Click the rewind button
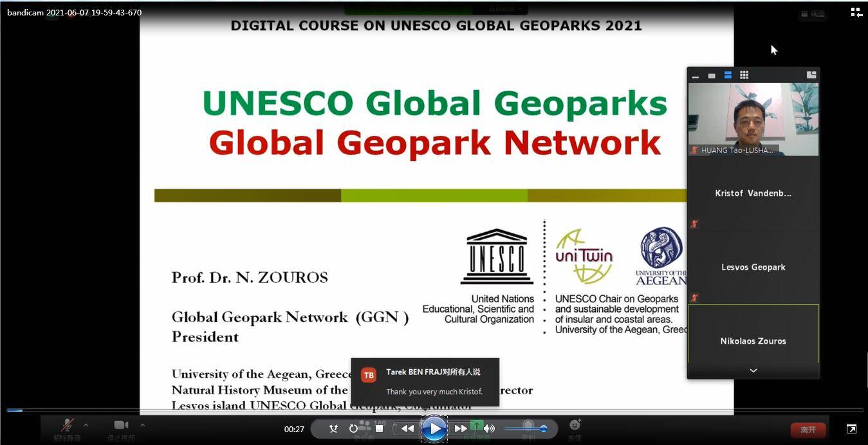The image size is (868, 445). click(x=407, y=428)
